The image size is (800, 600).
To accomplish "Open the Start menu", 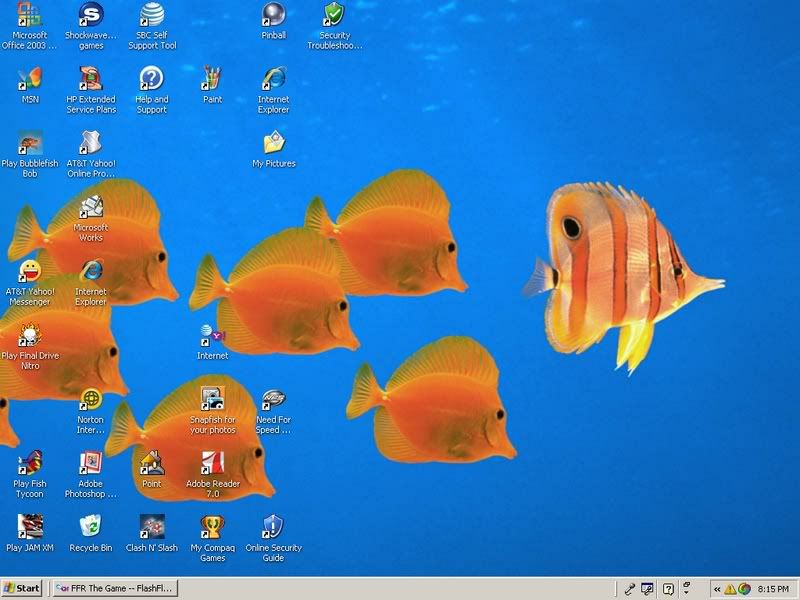I will [22, 588].
